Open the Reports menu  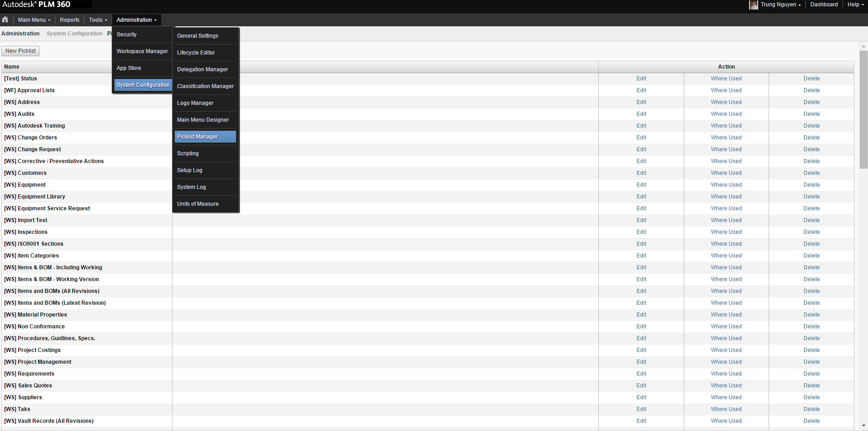(69, 20)
